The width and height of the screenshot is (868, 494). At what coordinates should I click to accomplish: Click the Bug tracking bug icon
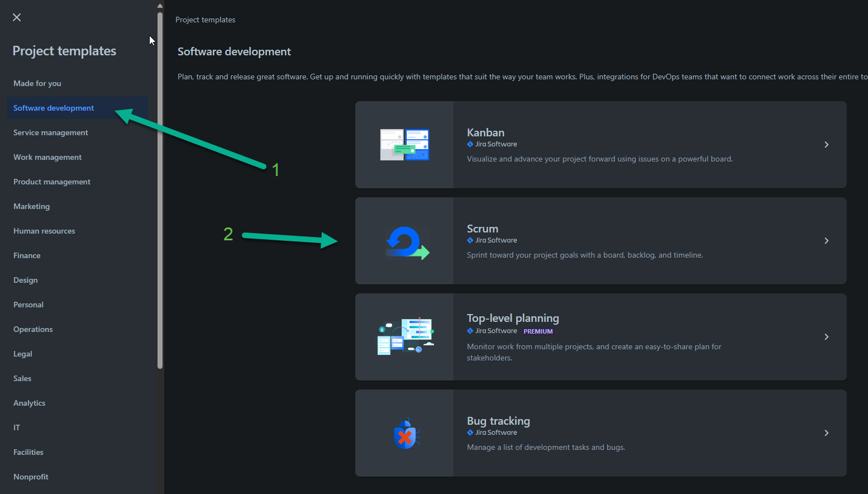pos(406,434)
